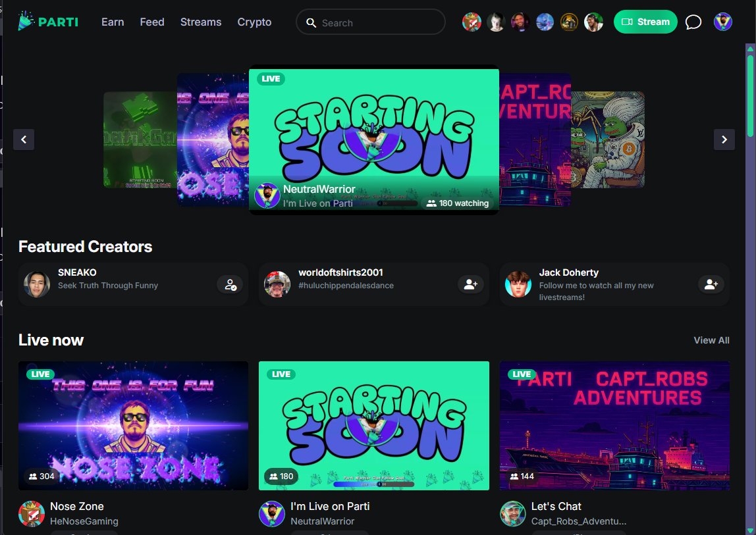Show previous carousel slide
Image resolution: width=756 pixels, height=535 pixels.
(x=24, y=140)
